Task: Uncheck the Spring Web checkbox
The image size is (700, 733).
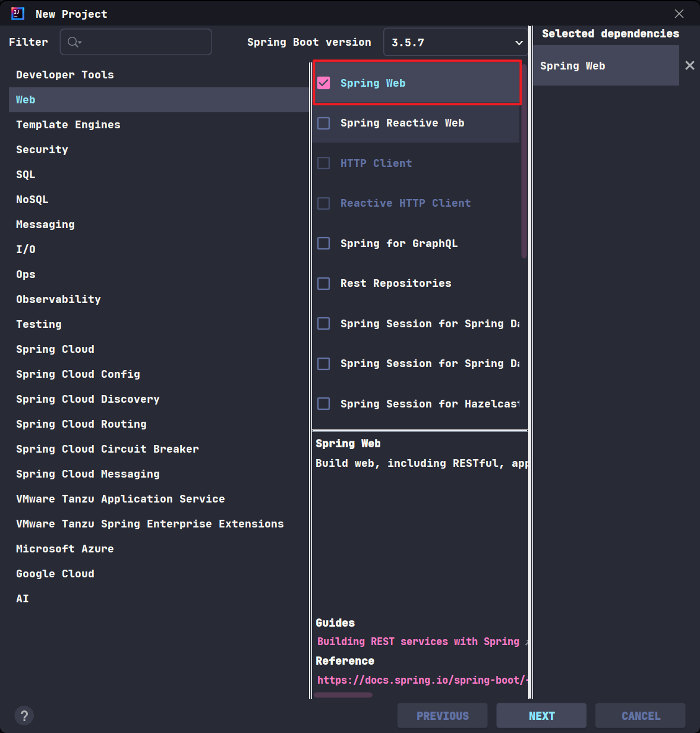Action: coord(324,83)
